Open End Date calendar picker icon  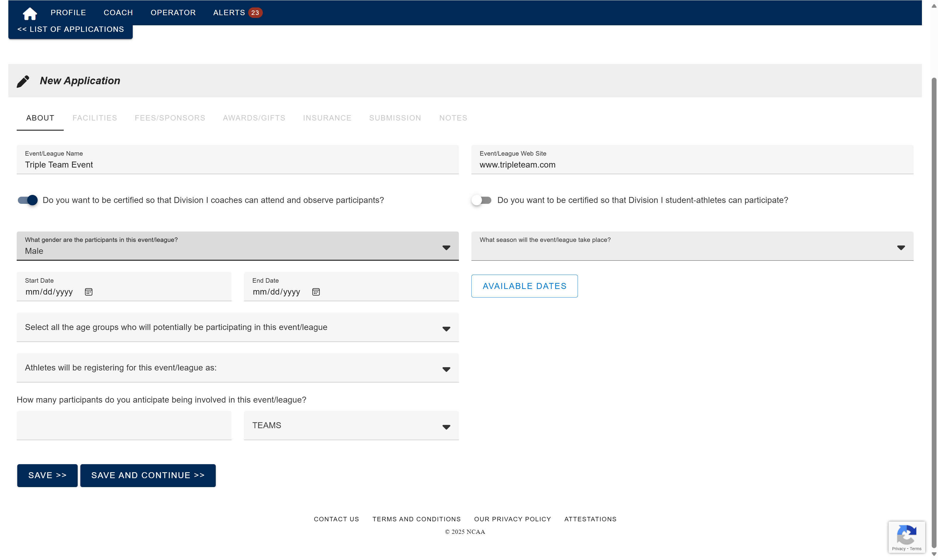click(x=316, y=292)
